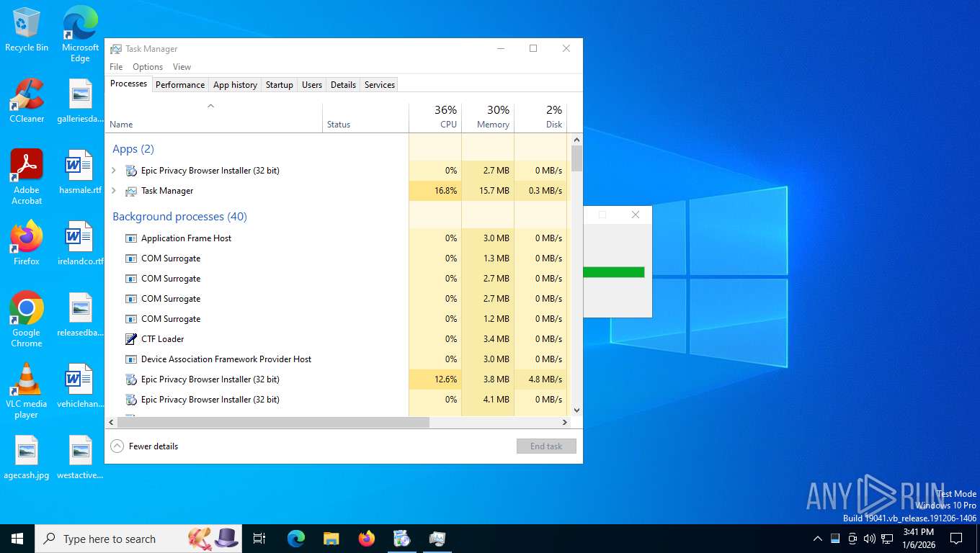Open CCleaner desktop shortcut
This screenshot has width=980, height=553.
[27, 100]
